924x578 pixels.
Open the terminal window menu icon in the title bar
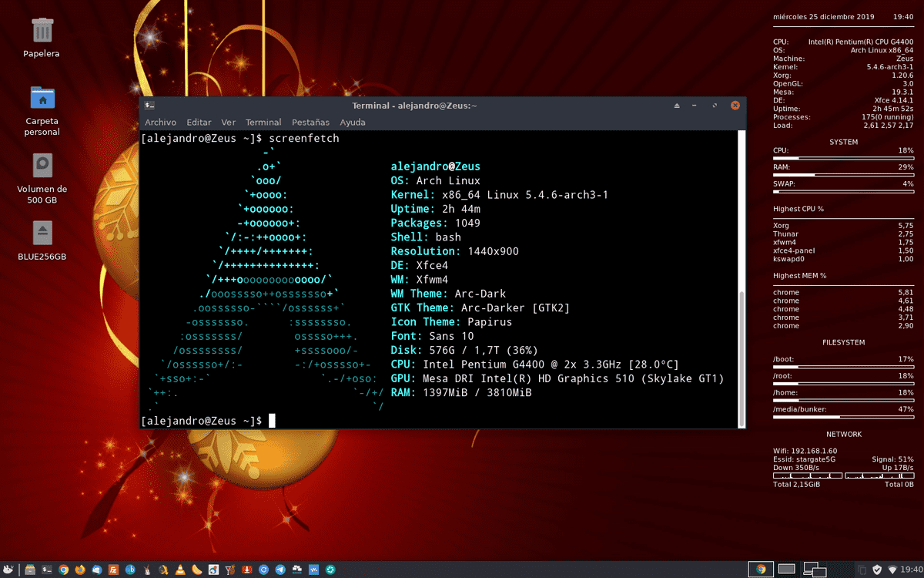[149, 106]
